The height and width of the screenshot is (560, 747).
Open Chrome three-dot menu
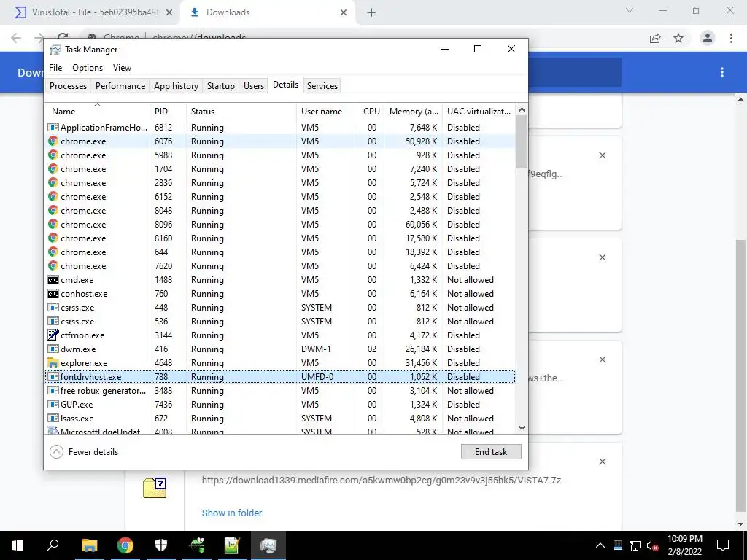click(731, 38)
